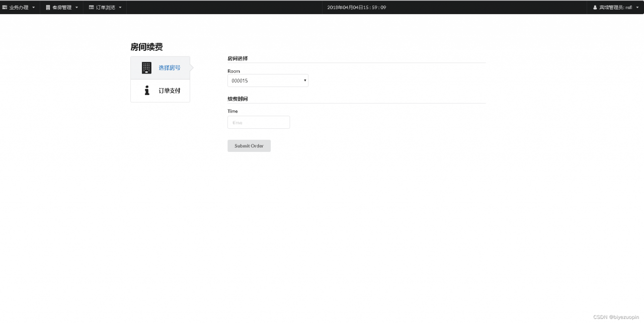Select the 订单支付 step
The image size is (644, 323).
[160, 91]
